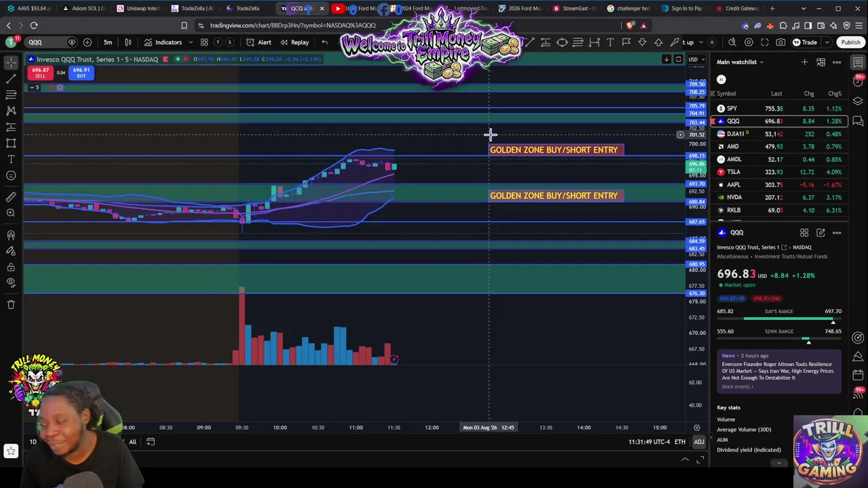
Task: Activate the zoom in tool
Action: tap(11, 213)
